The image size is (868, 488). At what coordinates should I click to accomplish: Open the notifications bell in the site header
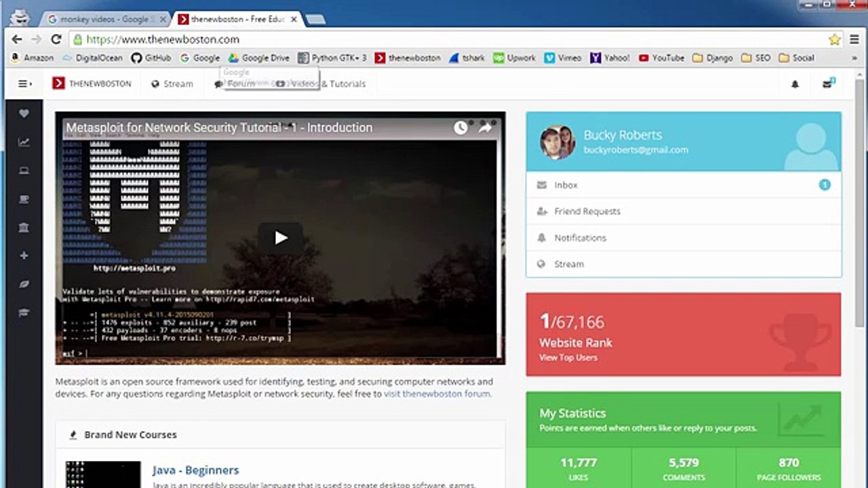point(795,84)
